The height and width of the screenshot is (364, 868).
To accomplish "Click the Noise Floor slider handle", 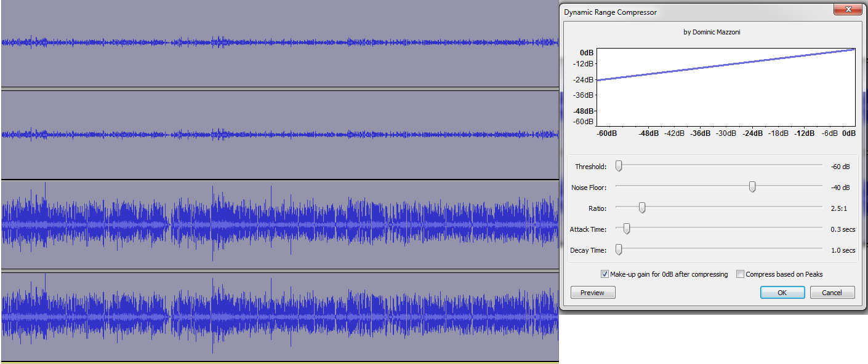I will [752, 186].
